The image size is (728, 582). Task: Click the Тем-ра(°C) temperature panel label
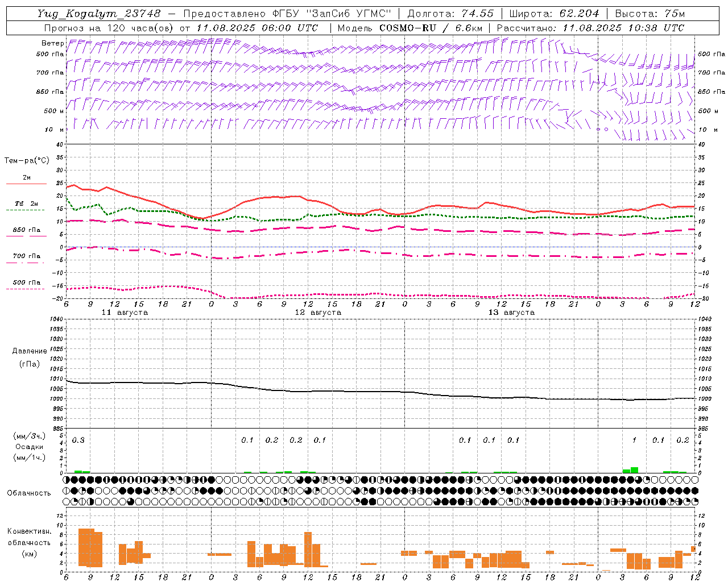(27, 161)
